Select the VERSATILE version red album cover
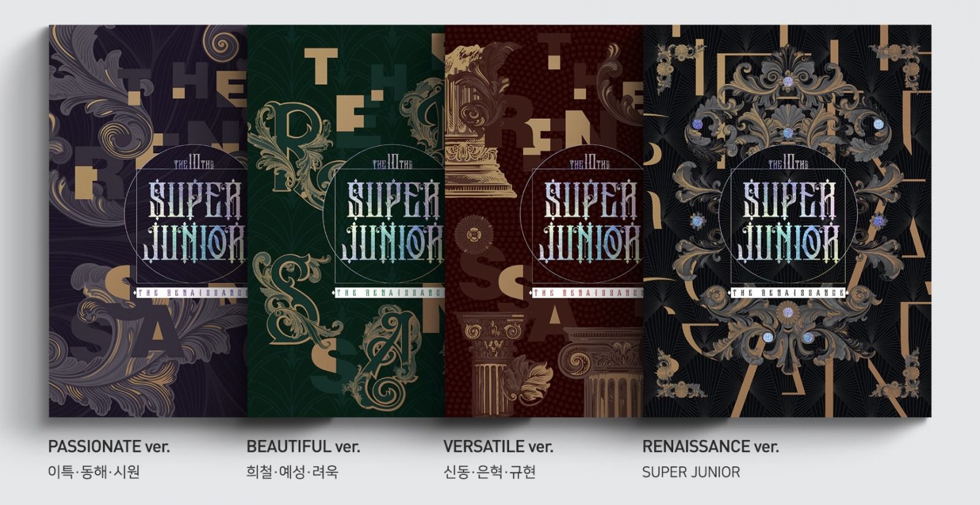980x505 pixels. [544, 221]
